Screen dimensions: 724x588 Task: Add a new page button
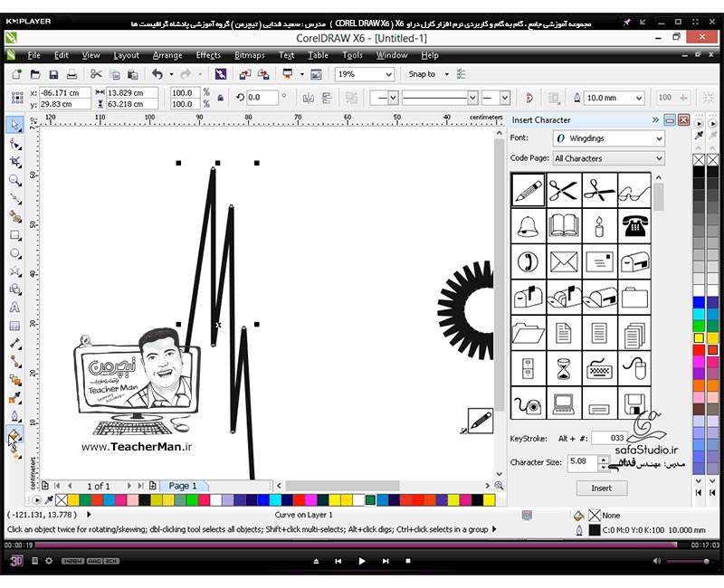44,486
